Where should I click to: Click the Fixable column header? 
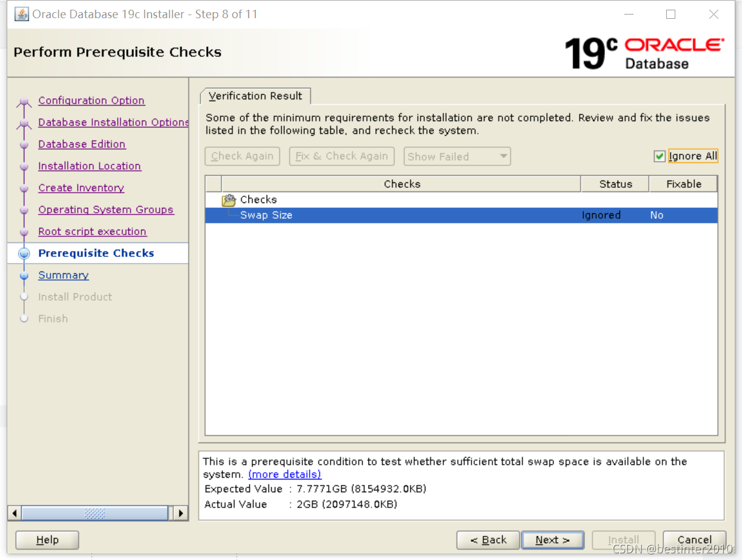[x=683, y=184]
